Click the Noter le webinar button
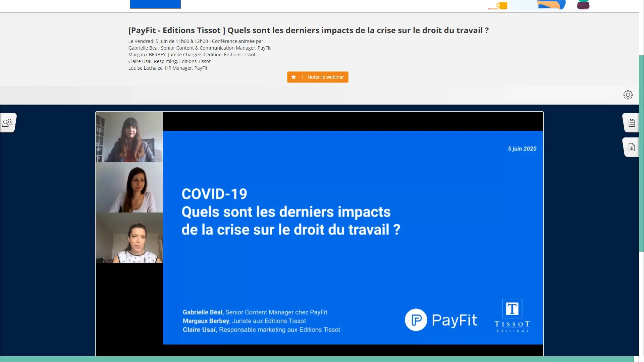644x362 pixels. (318, 77)
